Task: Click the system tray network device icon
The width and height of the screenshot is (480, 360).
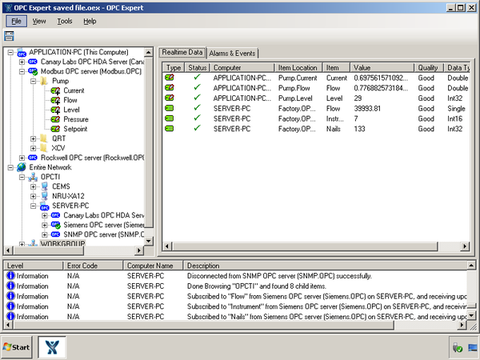Action: click(458, 348)
